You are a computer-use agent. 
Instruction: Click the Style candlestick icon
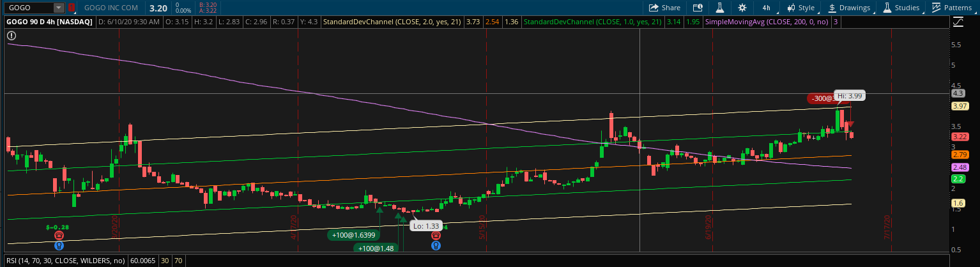click(791, 8)
